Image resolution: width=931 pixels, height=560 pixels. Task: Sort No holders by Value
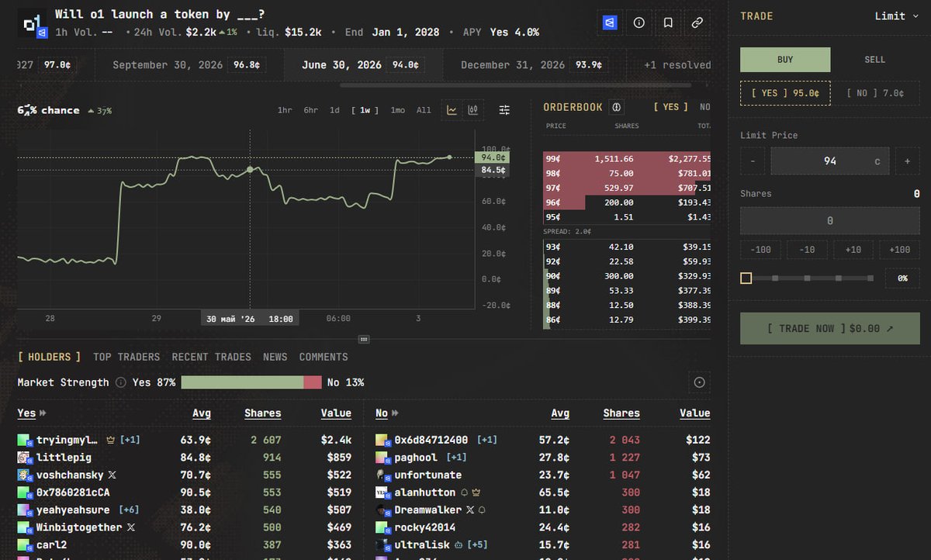click(694, 413)
